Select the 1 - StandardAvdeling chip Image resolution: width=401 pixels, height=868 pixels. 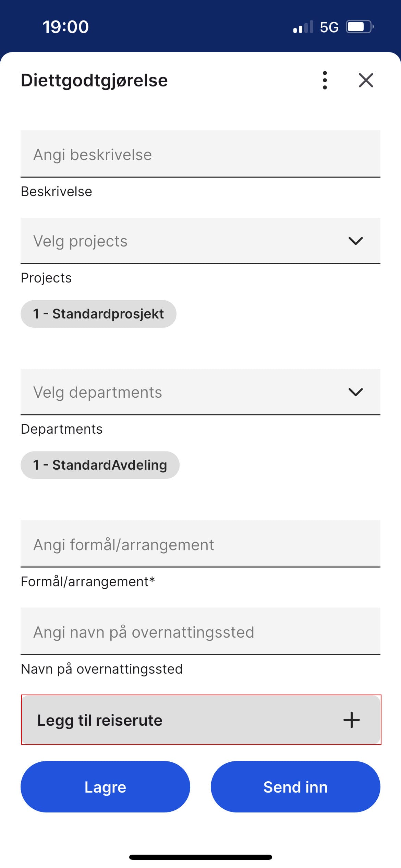[x=100, y=465]
